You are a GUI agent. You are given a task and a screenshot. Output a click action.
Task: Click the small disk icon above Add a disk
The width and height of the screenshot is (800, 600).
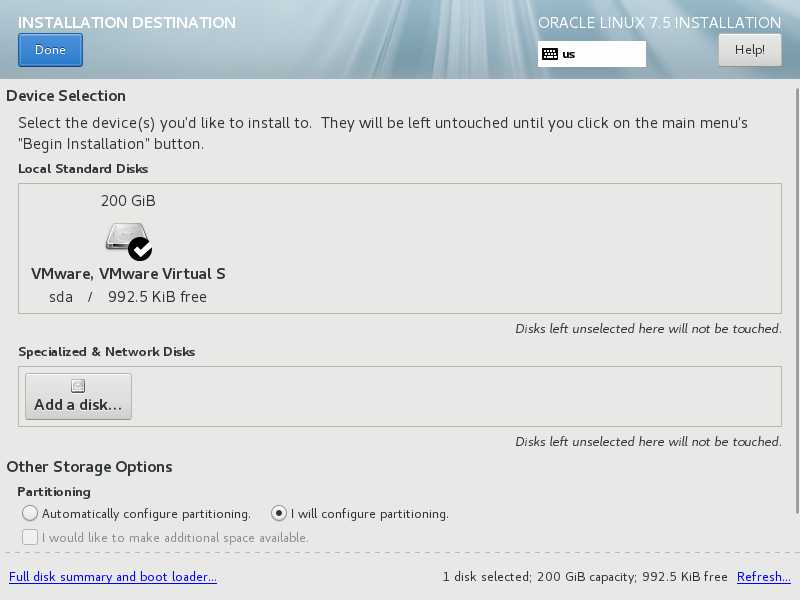click(x=78, y=386)
